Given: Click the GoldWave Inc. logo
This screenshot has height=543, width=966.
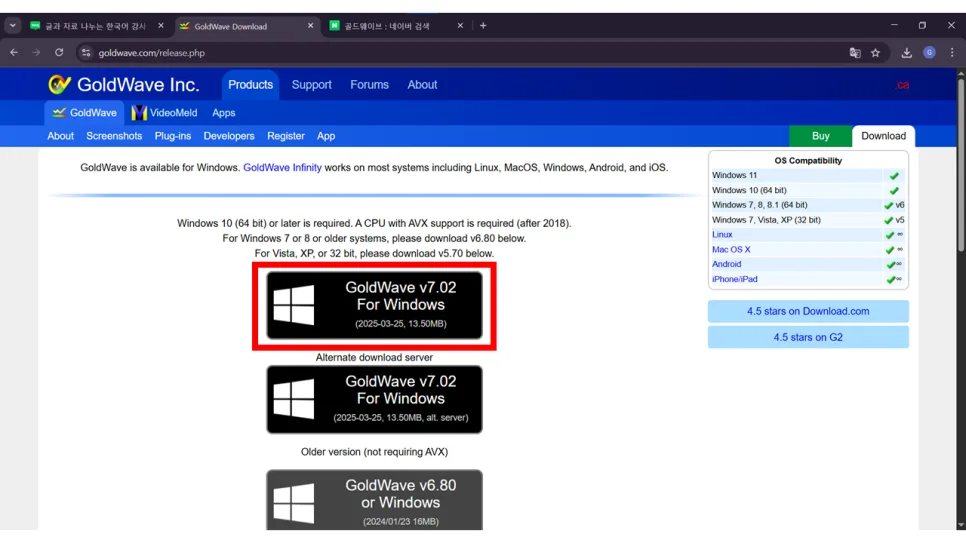Looking at the screenshot, I should tap(123, 84).
